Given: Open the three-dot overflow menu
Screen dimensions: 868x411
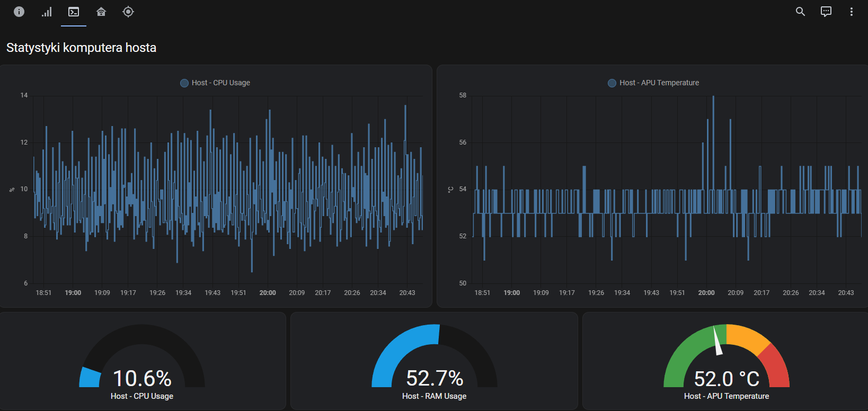Looking at the screenshot, I should click(x=852, y=12).
